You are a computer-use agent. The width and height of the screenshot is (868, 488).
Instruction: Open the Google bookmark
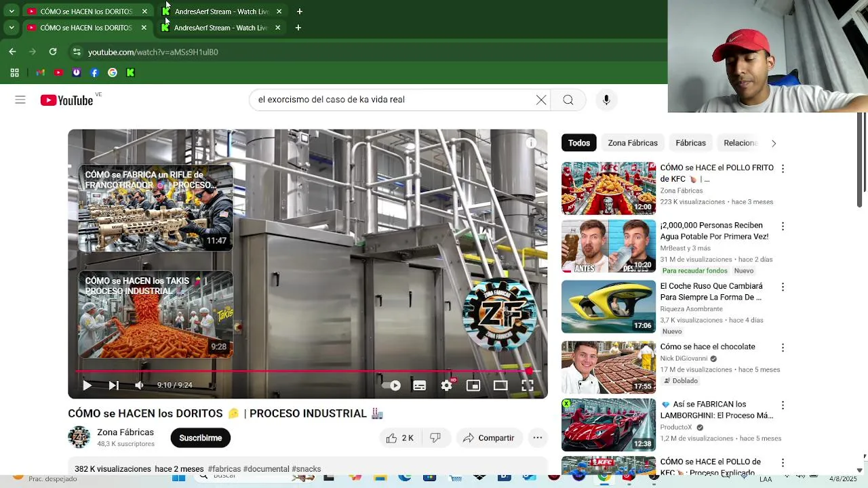pyautogui.click(x=113, y=73)
